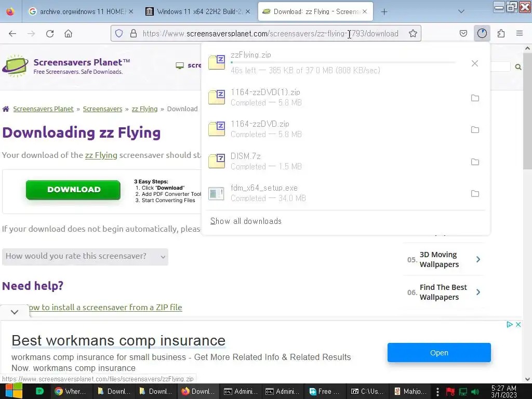Click the Firefox back arrow
This screenshot has width=532, height=399.
(12, 33)
